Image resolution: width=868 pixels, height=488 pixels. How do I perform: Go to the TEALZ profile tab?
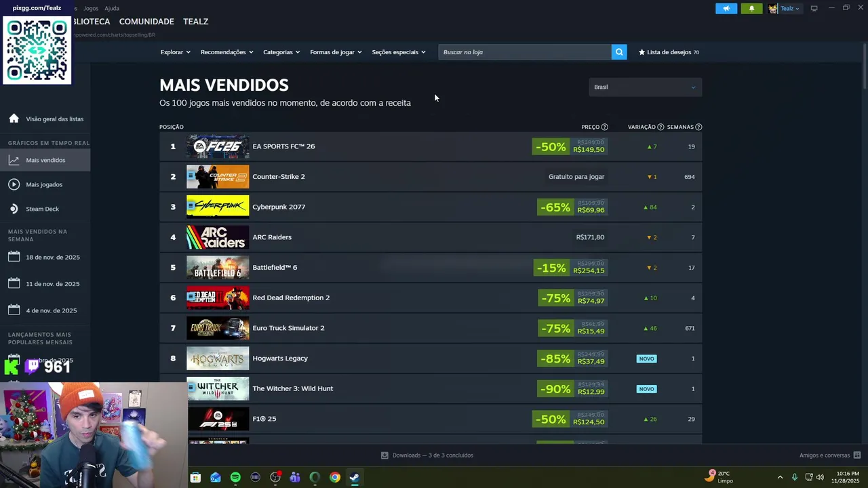(195, 22)
